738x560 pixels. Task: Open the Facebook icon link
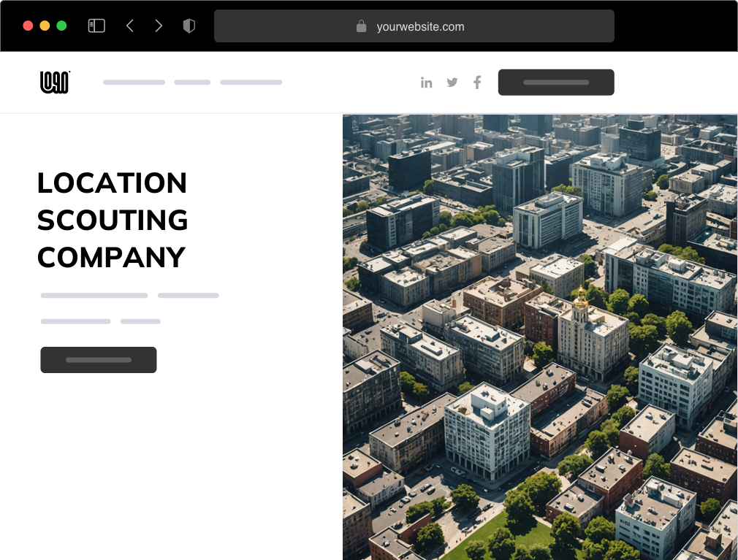(x=477, y=83)
